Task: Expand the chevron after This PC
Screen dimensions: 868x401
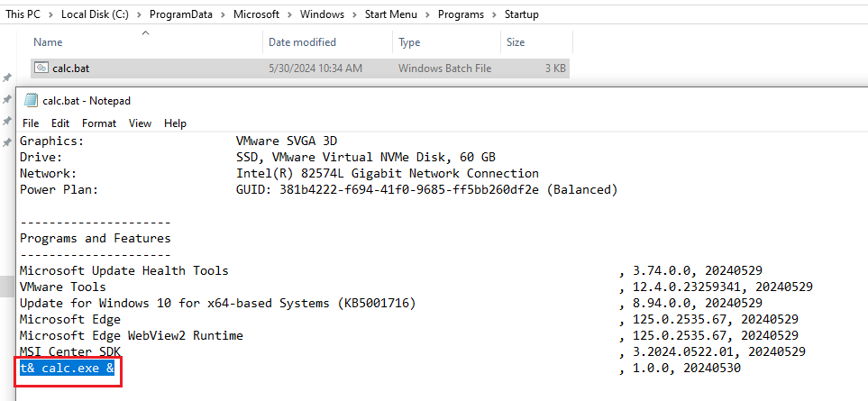Action: click(x=51, y=15)
